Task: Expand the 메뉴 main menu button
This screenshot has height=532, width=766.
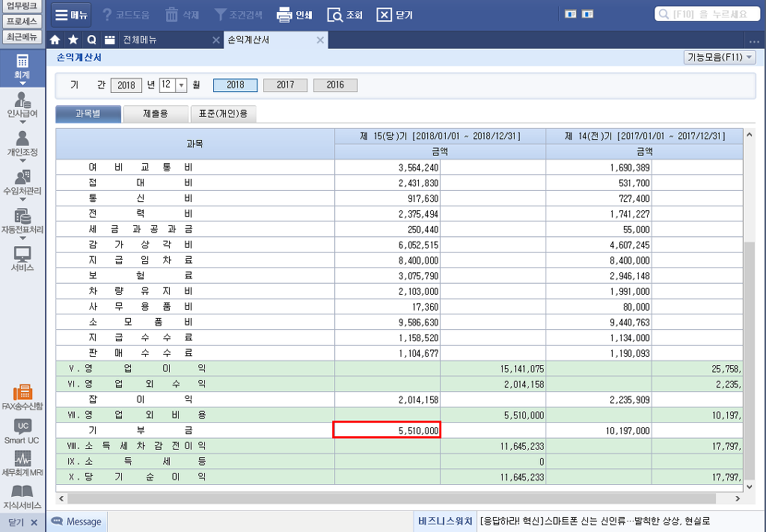Action: click(x=71, y=14)
